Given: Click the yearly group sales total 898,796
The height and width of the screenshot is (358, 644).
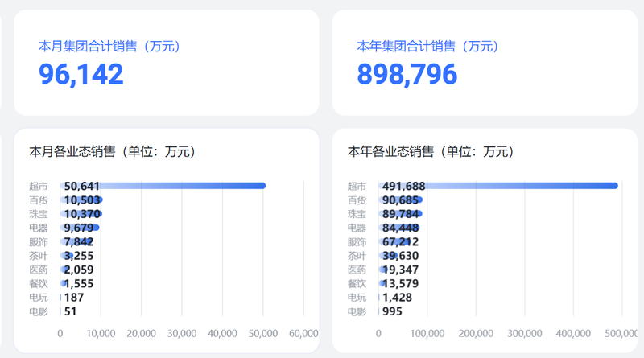Looking at the screenshot, I should [407, 74].
